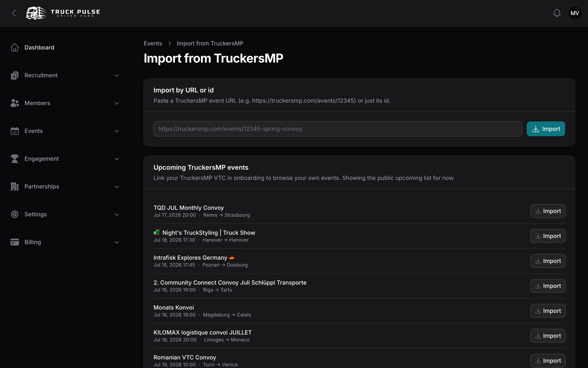Click the Magdeburg → Calais route text
The image size is (588, 368).
pyautogui.click(x=227, y=315)
